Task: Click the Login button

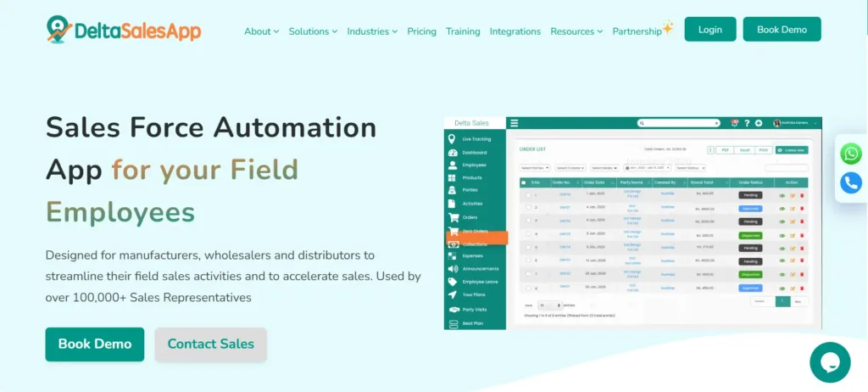Action: (709, 30)
